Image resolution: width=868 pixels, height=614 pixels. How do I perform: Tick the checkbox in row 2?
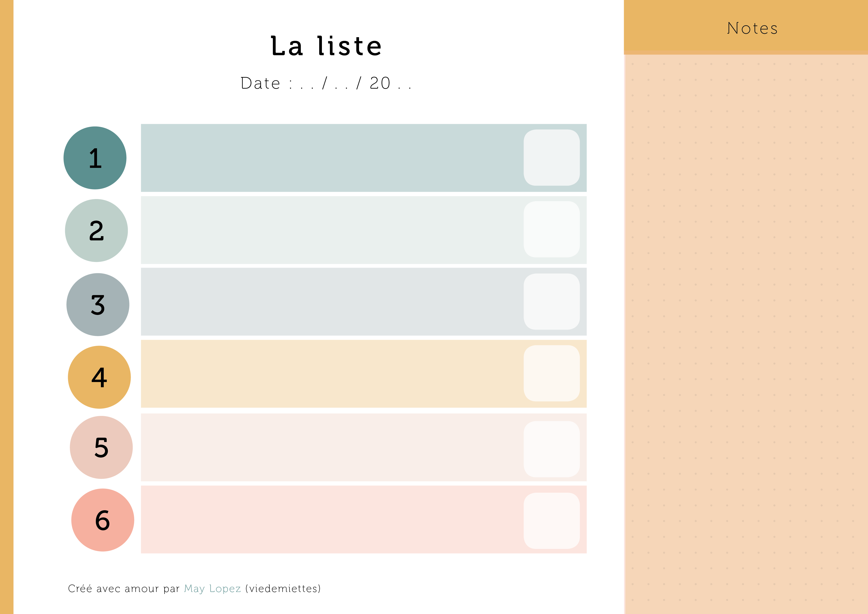click(552, 229)
